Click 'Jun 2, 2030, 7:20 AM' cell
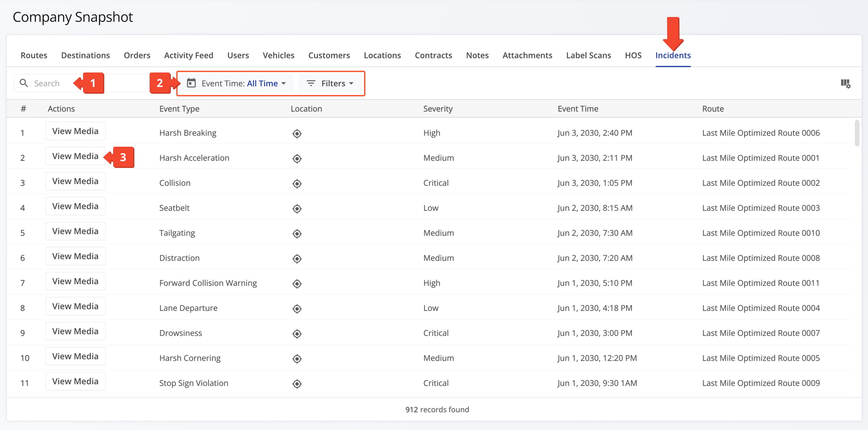 coord(595,258)
